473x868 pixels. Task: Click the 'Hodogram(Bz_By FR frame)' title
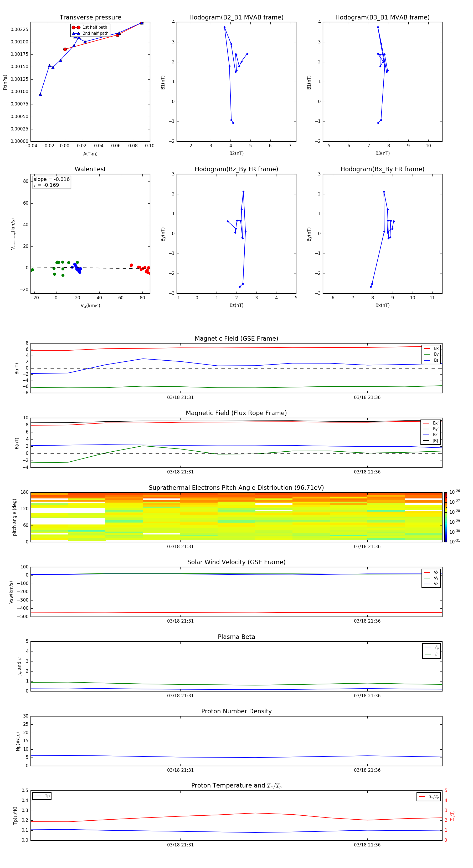236,169
